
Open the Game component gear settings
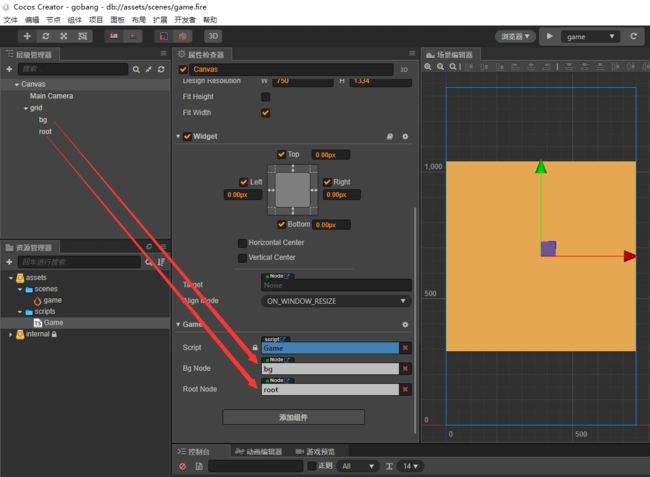[405, 324]
